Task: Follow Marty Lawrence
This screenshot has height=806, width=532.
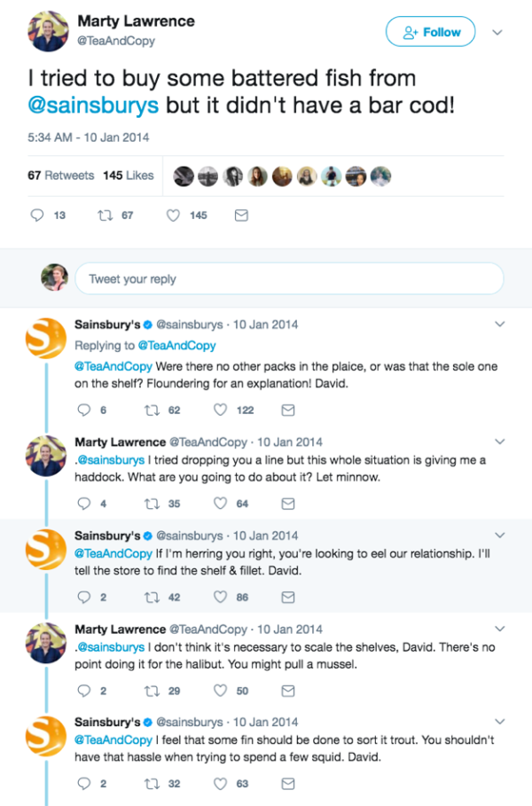Action: 429,31
